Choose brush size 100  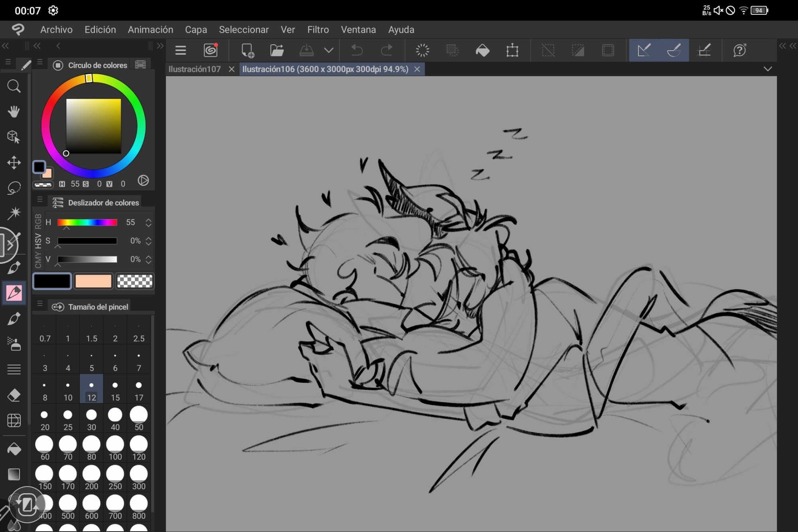[x=115, y=449]
